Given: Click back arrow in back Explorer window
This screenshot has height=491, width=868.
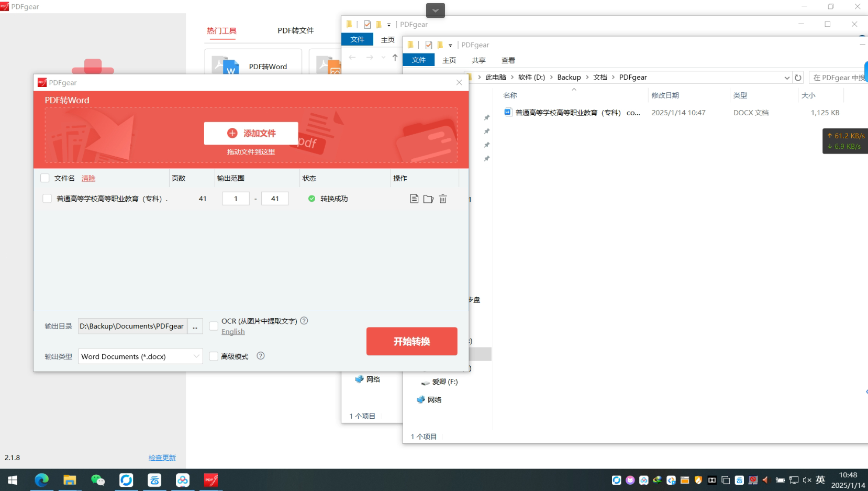Looking at the screenshot, I should point(352,57).
